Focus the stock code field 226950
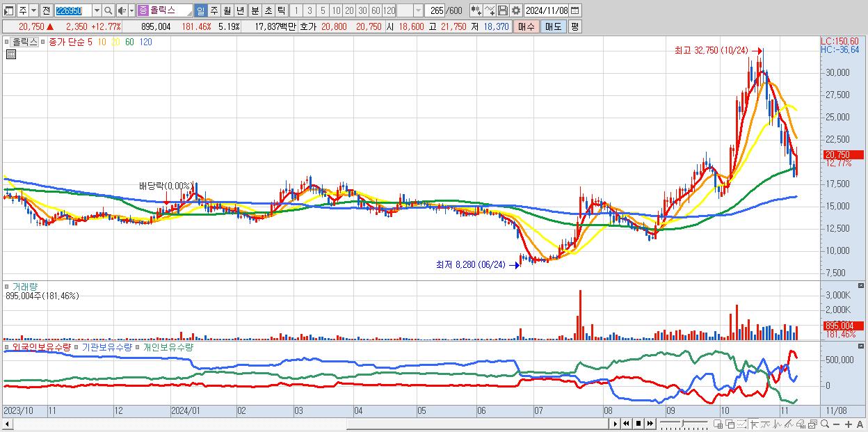 pyautogui.click(x=72, y=10)
